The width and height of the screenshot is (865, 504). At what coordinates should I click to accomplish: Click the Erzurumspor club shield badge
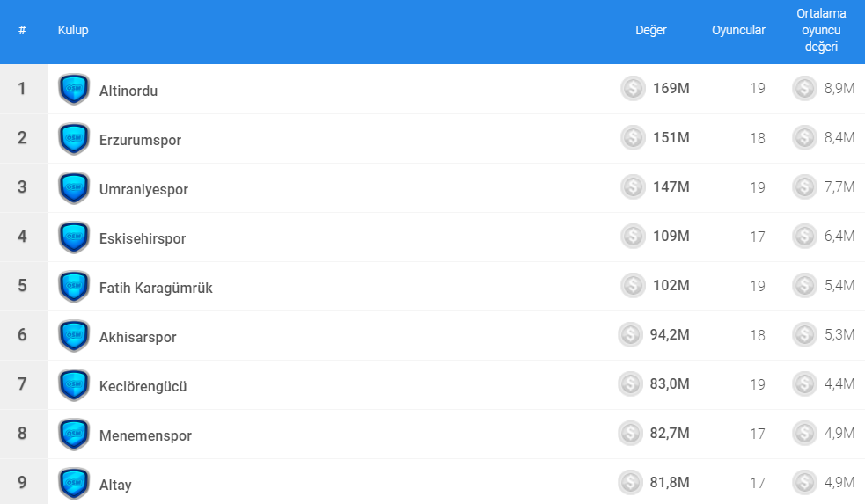point(74,139)
